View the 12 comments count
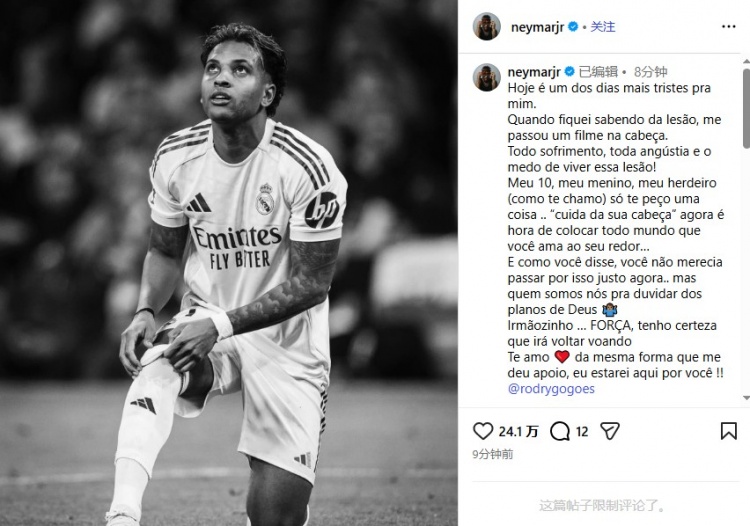Screen dimensions: 750x526 point(582,432)
